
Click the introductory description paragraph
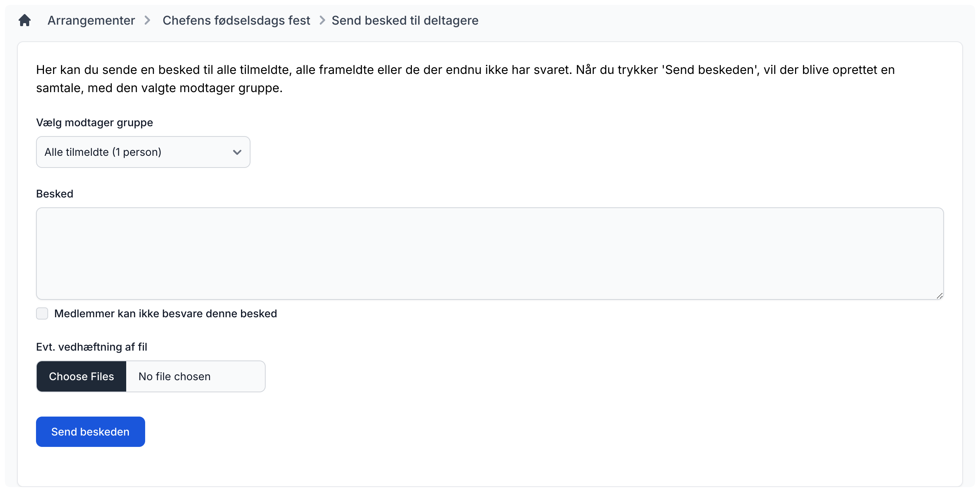click(x=465, y=79)
